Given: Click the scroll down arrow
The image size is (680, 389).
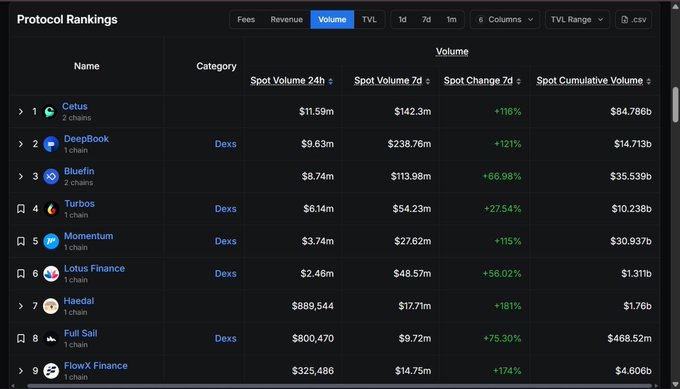Looking at the screenshot, I should [x=675, y=384].
